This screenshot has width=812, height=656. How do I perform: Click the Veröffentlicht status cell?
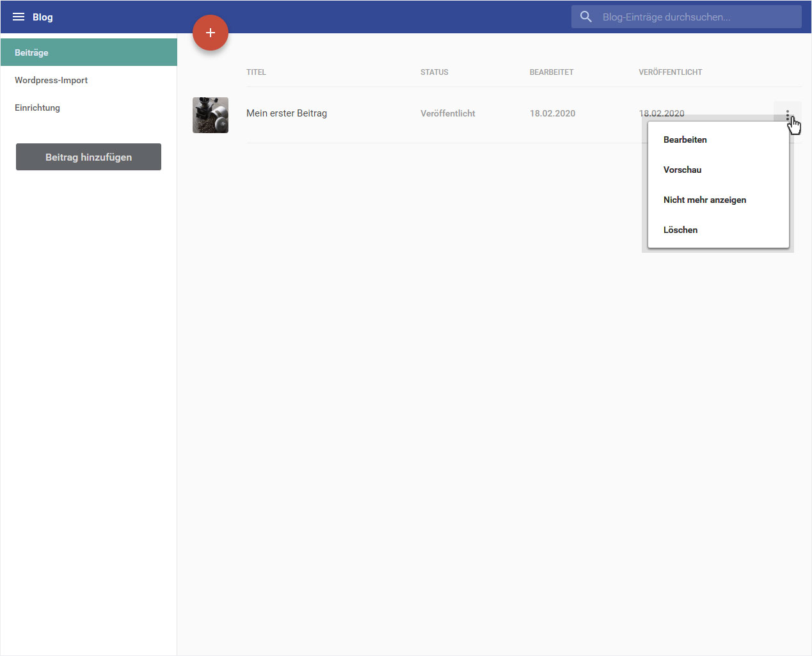point(448,113)
